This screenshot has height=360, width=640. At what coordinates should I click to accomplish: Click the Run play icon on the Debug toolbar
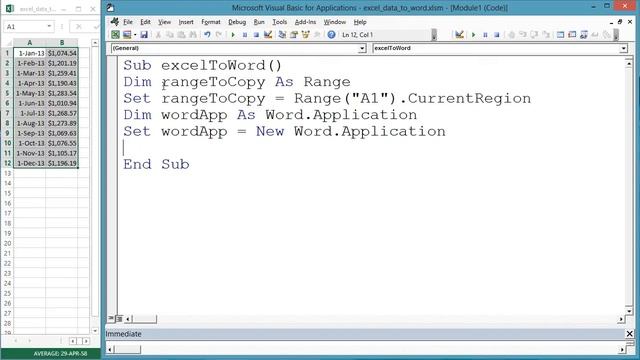(x=473, y=35)
